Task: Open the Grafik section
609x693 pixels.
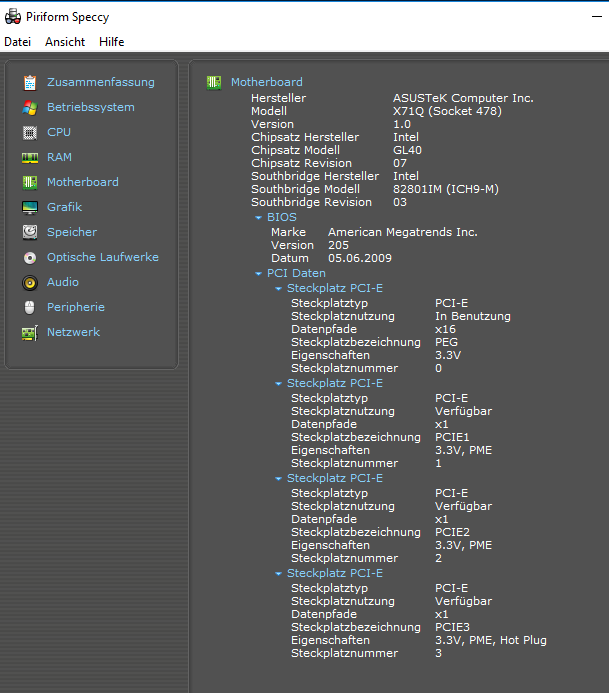Action: [x=65, y=207]
